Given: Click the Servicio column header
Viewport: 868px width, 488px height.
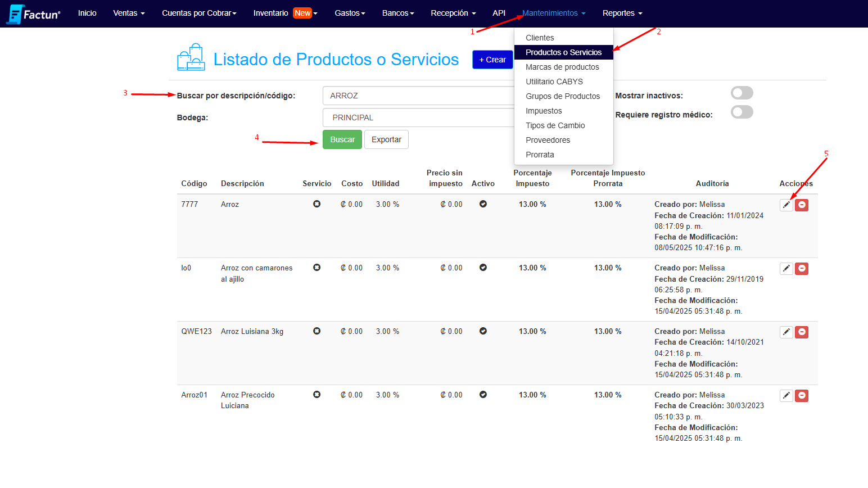Looking at the screenshot, I should pyautogui.click(x=317, y=183).
